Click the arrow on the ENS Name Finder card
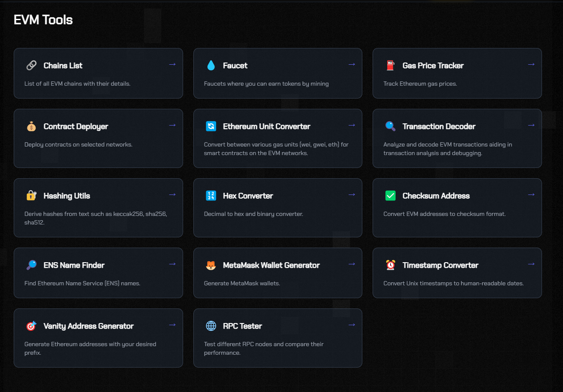Screen dimensions: 563x392 [172, 264]
